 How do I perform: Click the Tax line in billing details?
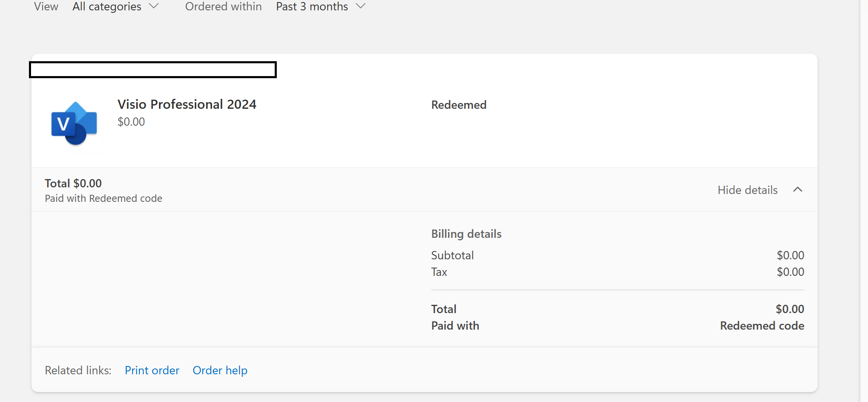pyautogui.click(x=439, y=272)
